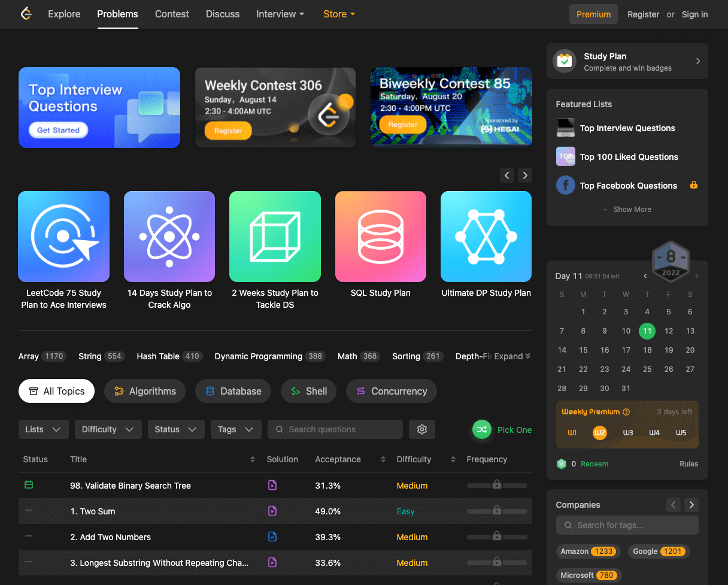The width and height of the screenshot is (728, 585).
Task: Click the Top 100 Liked Questions icon
Action: click(566, 157)
